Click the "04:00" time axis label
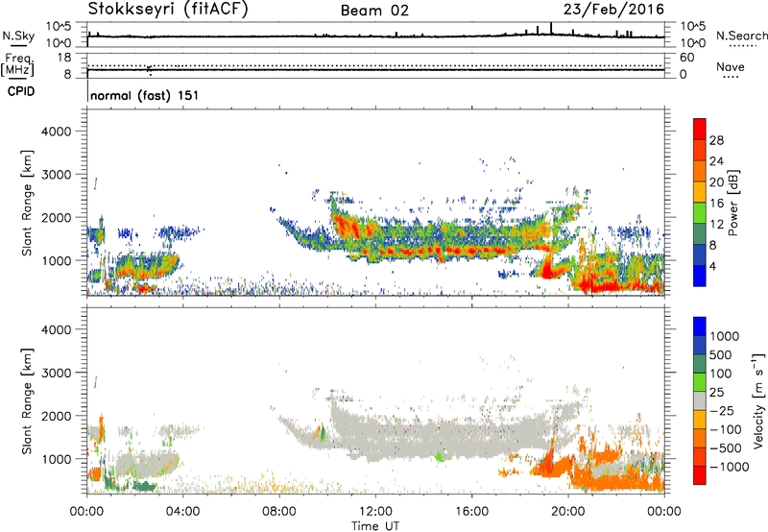This screenshot has width=768, height=532. (x=183, y=512)
